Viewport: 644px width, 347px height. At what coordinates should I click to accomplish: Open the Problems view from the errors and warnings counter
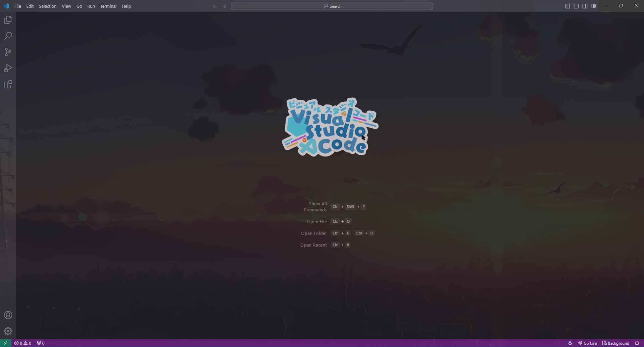coord(23,343)
